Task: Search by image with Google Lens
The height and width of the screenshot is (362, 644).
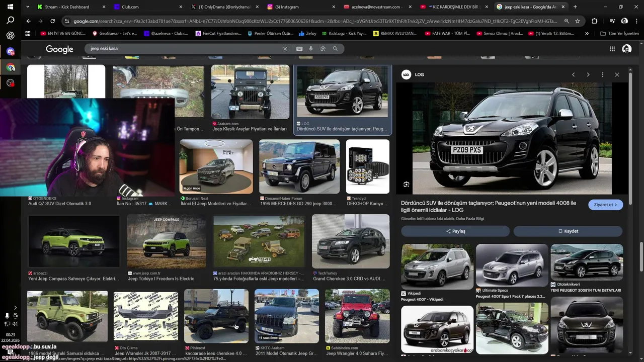Action: point(323,49)
